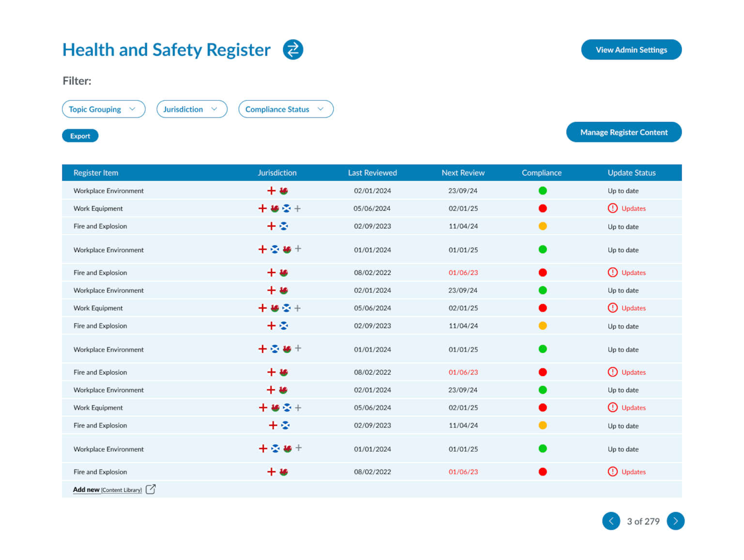Click the grey plus icon in the bottom Work Equipment row
This screenshot has height=560, width=744.
point(298,408)
